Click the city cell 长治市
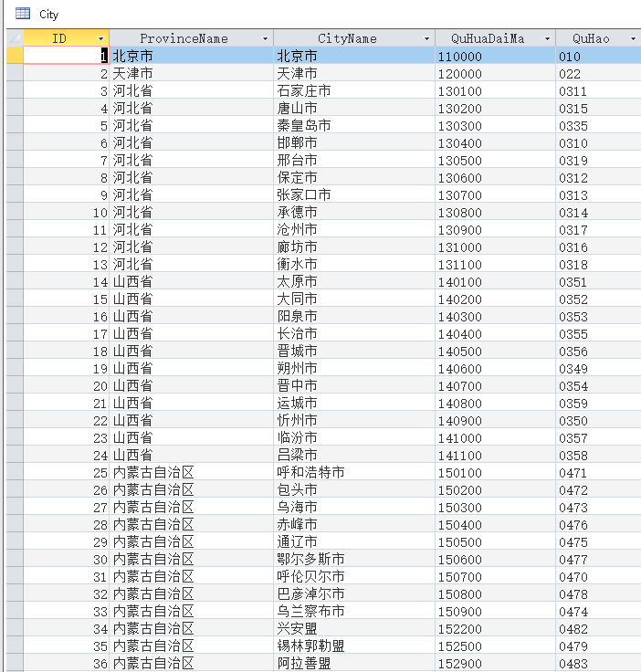This screenshot has width=641, height=672. tap(354, 333)
